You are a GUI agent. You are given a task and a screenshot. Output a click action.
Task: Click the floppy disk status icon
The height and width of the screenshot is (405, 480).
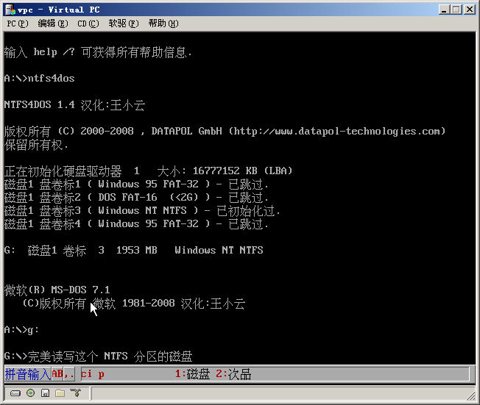(45, 393)
